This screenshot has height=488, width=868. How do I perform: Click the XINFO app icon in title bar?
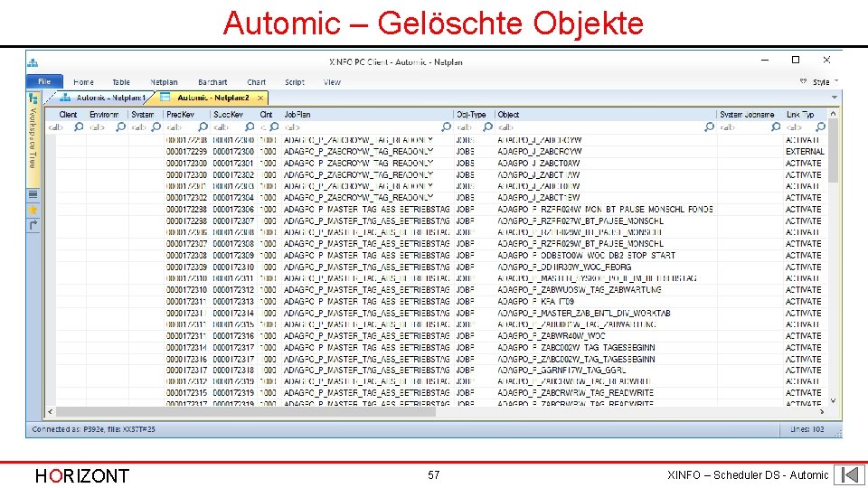pos(33,62)
